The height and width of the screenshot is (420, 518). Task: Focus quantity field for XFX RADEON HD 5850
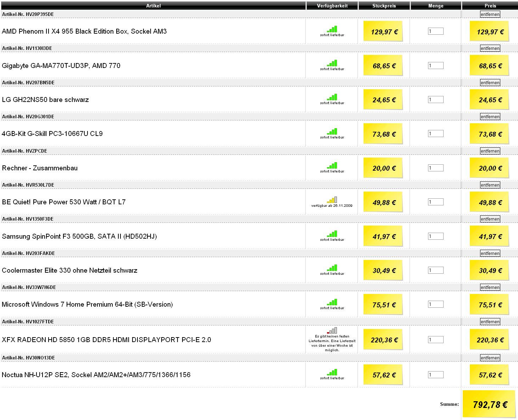(435, 340)
